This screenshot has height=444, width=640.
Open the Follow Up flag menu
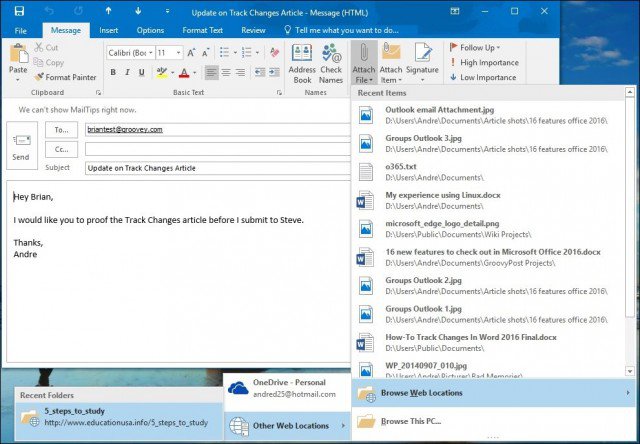click(x=475, y=48)
